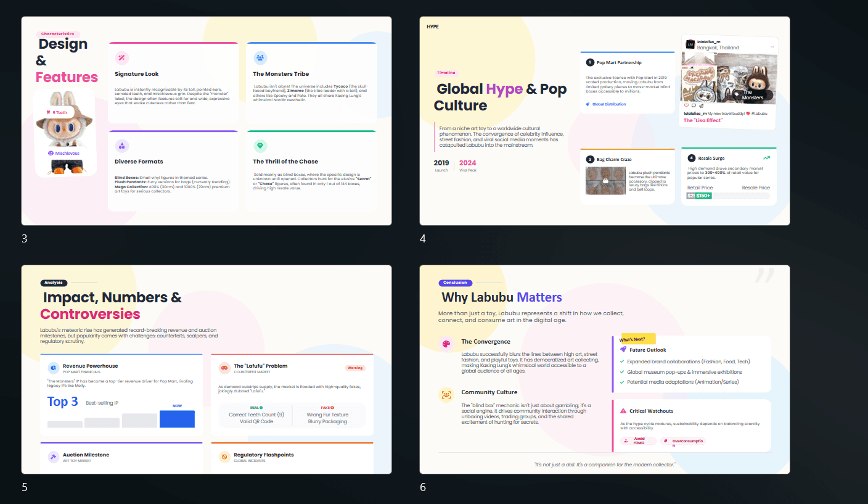Click The Monsters Tribe people icon
The width and height of the screenshot is (868, 504).
click(x=260, y=58)
